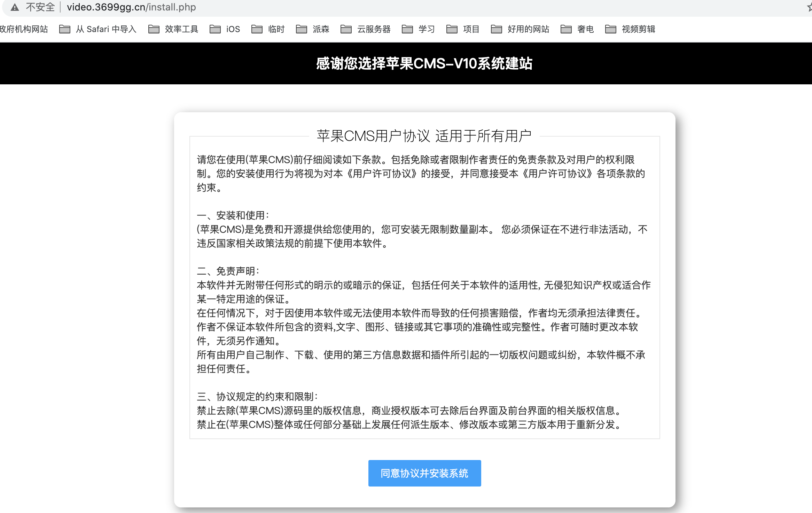Click the video.3699gg.cn URL address field
Image resolution: width=812 pixels, height=513 pixels.
pos(131,7)
